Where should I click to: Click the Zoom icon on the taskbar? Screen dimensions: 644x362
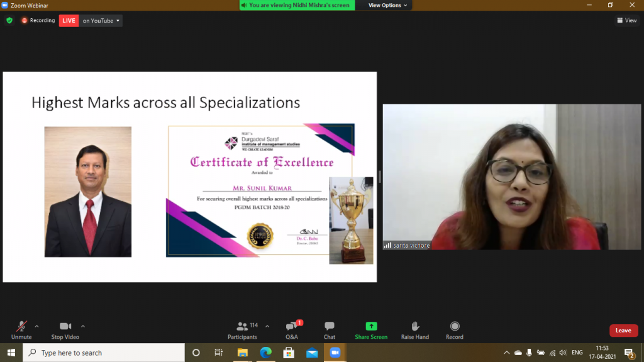point(335,353)
